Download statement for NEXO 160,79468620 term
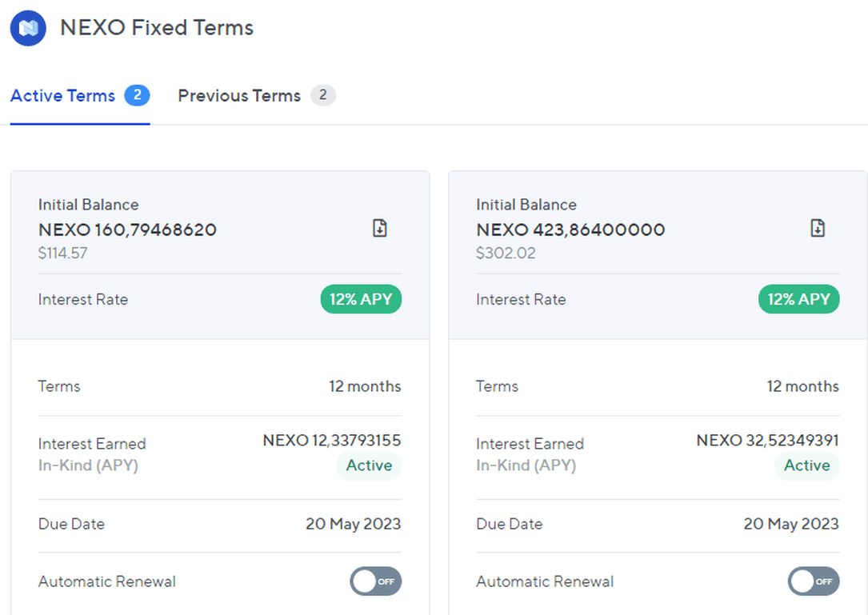Screen dimensions: 868x615 click(x=380, y=229)
